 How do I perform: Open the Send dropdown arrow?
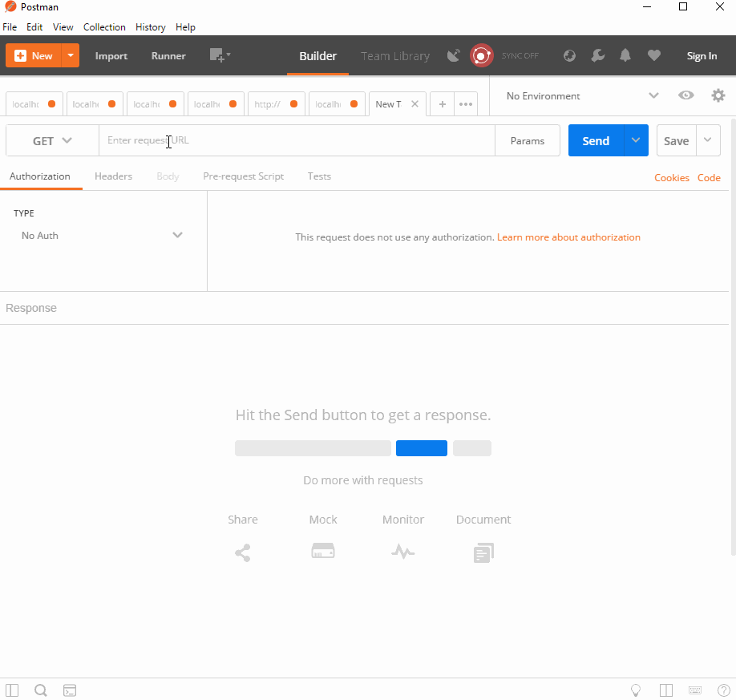click(x=636, y=140)
